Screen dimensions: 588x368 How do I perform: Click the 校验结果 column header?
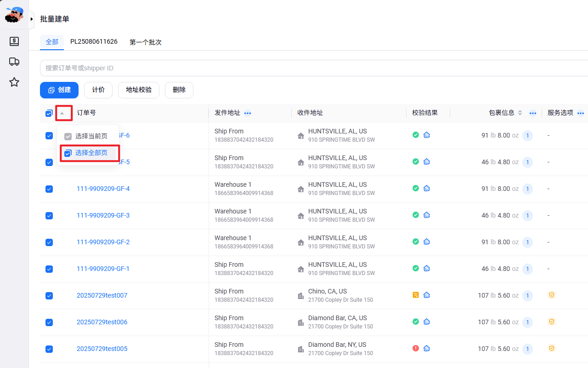pyautogui.click(x=425, y=113)
